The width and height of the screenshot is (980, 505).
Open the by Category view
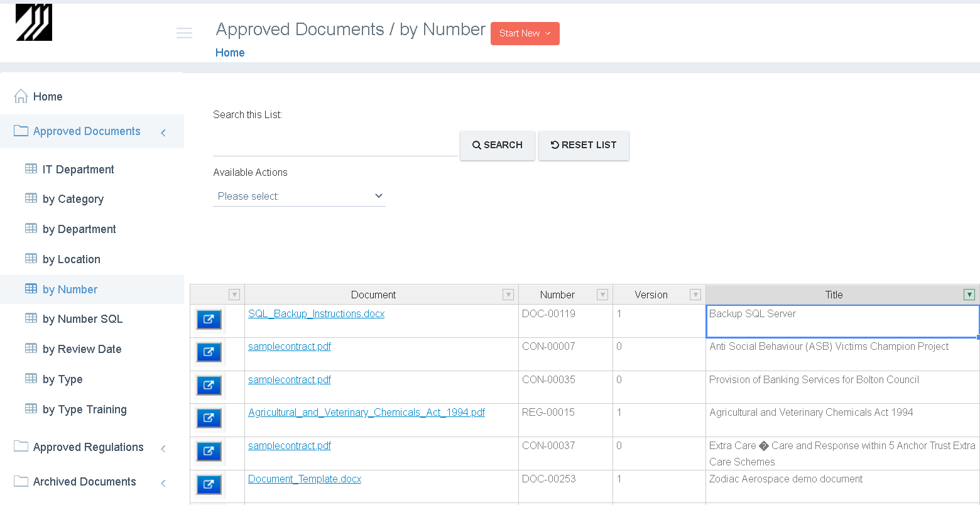(x=73, y=199)
